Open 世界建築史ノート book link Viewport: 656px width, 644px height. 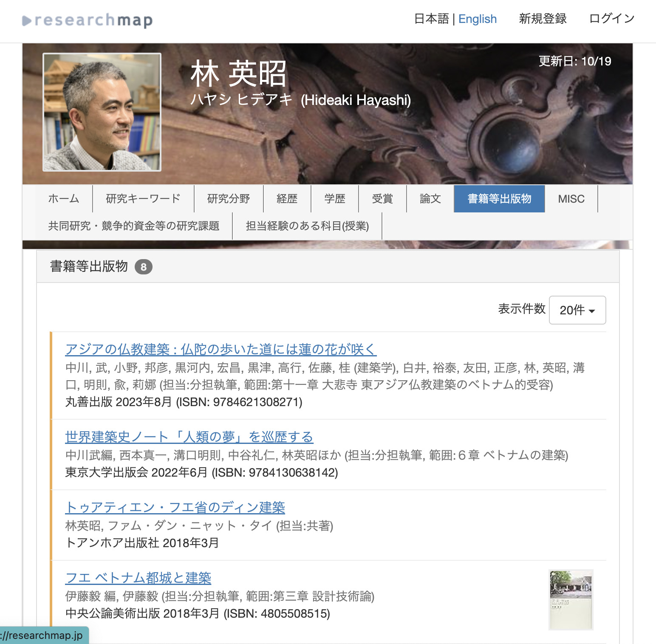point(189,437)
